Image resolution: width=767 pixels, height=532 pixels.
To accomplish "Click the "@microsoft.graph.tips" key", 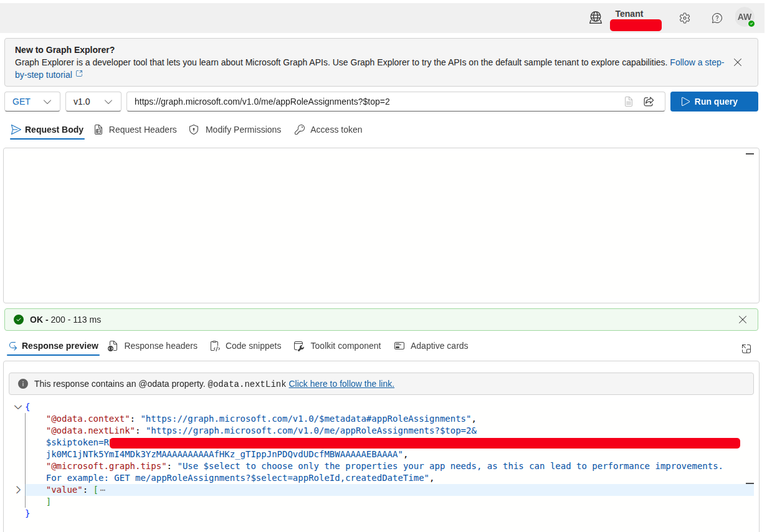I will pos(106,466).
